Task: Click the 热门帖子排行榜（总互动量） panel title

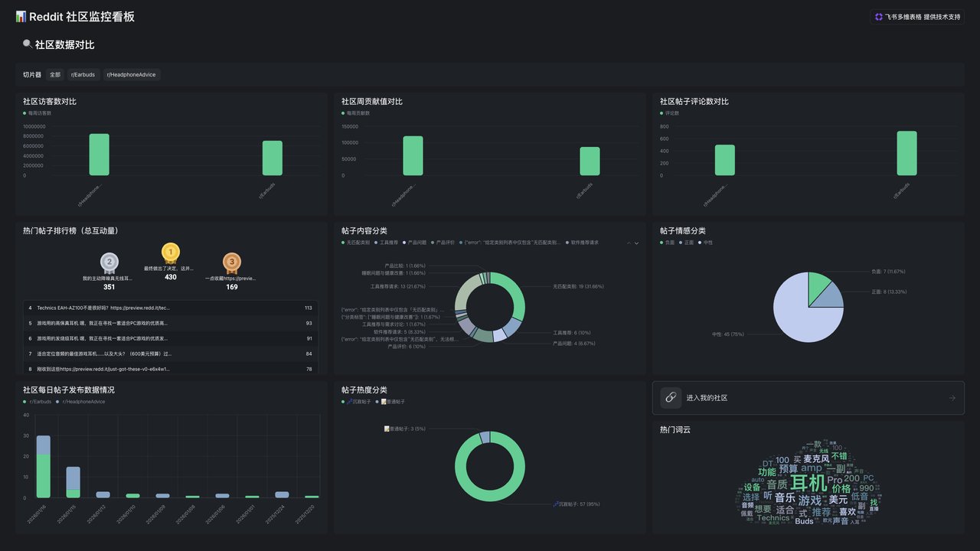Action: (x=70, y=230)
